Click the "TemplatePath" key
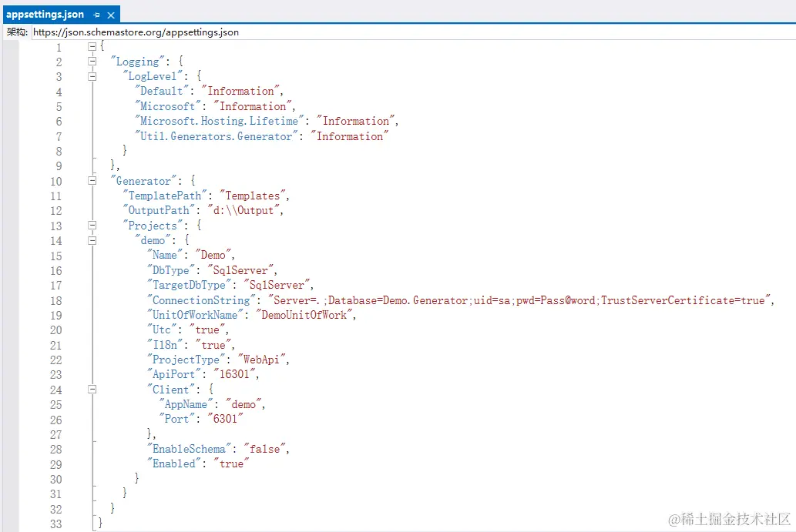Screen dimensions: 796x532 click(x=164, y=196)
